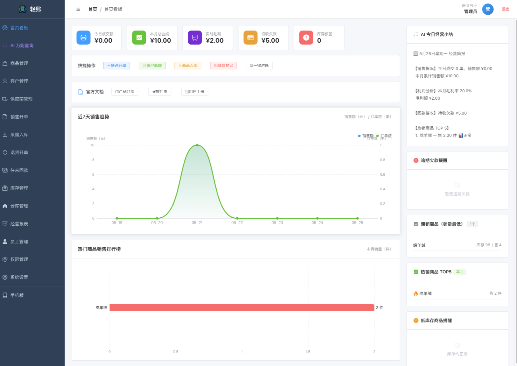517x366 pixels.
Task: Click the round blue user avatar
Action: 488,9
